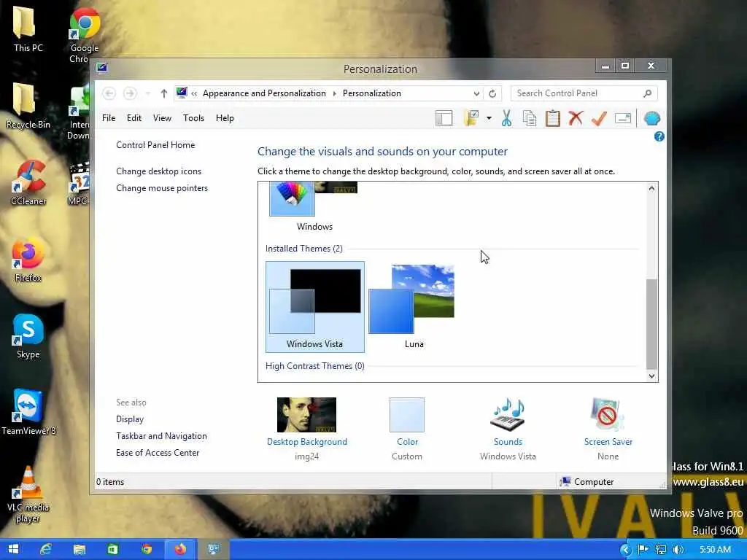Select the Luna theme

[x=414, y=307]
